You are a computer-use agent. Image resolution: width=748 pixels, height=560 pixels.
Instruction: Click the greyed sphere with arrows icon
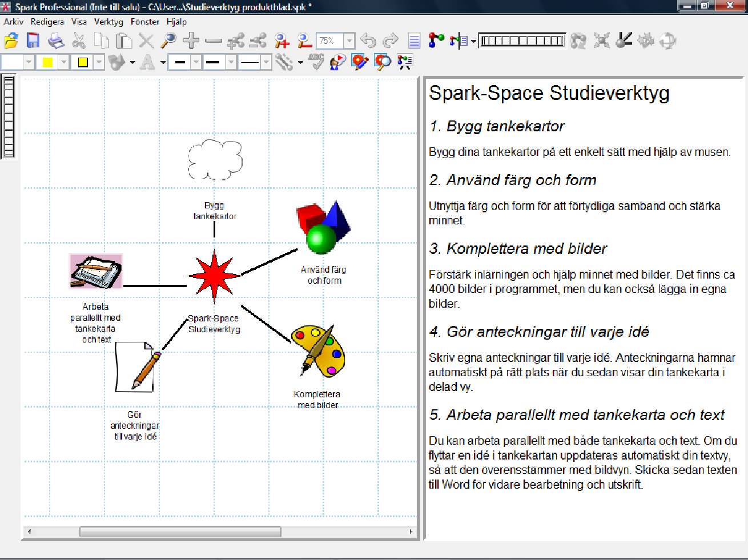[667, 41]
